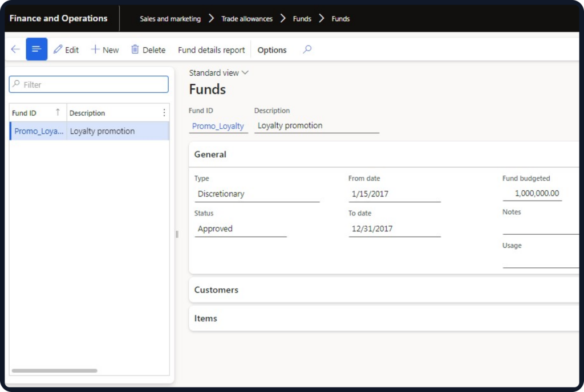Open grid column options three-dot menu
Screen dimensions: 584x392
[x=164, y=113]
